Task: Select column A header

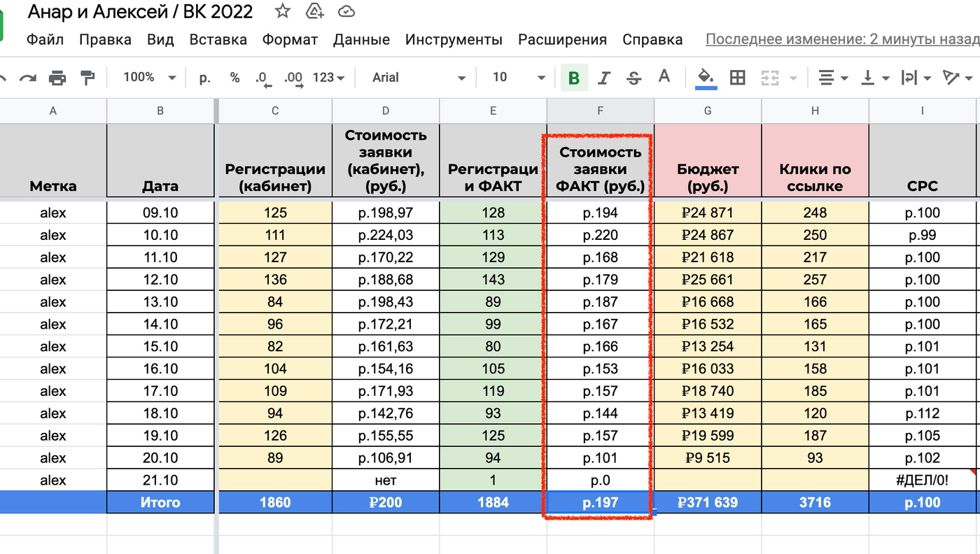Action: (53, 111)
